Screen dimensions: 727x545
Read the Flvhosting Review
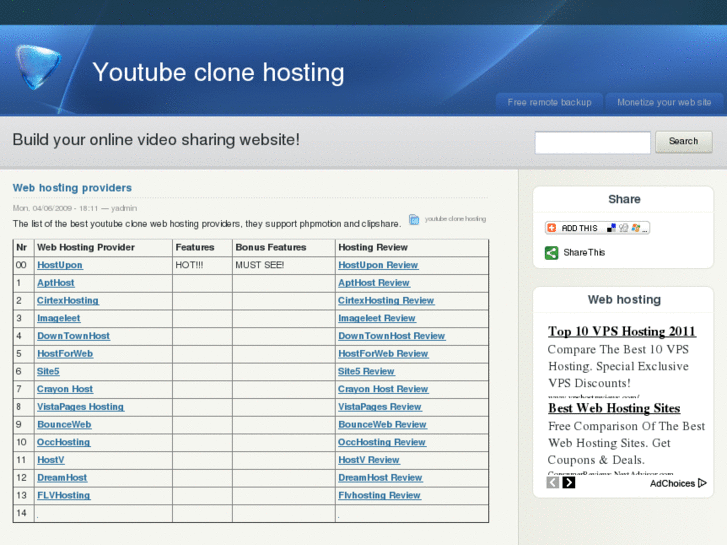tap(379, 495)
